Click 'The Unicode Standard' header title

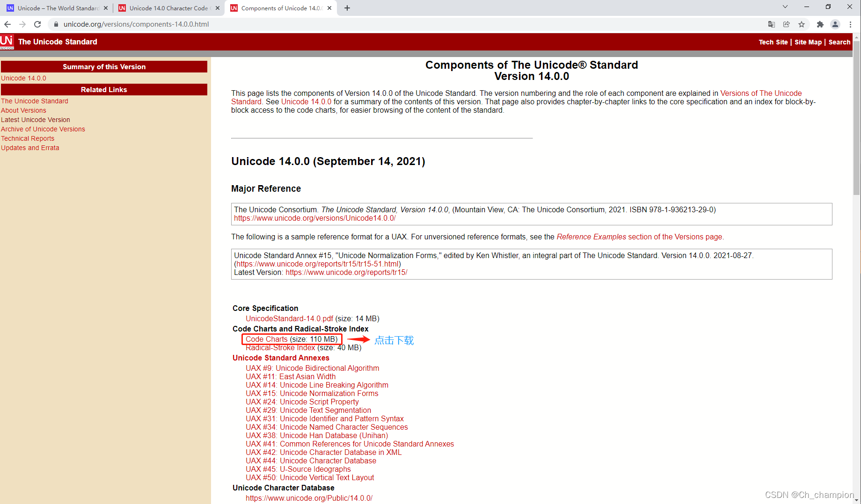point(58,42)
